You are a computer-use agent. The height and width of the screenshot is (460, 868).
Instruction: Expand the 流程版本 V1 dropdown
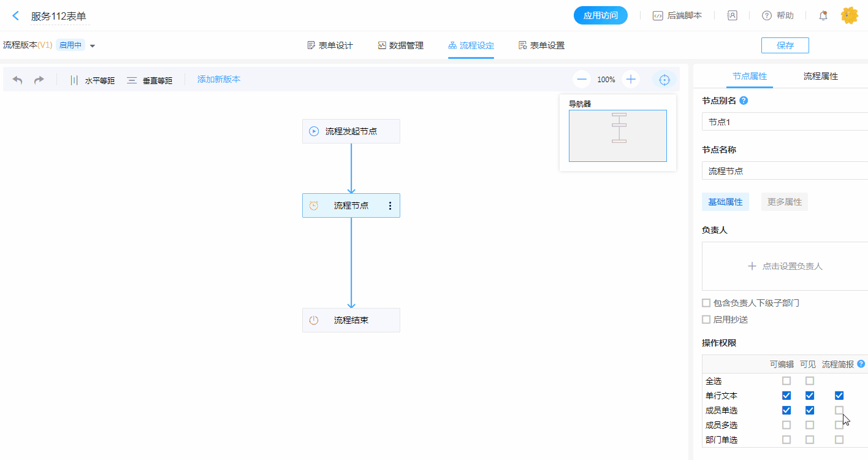coord(93,45)
